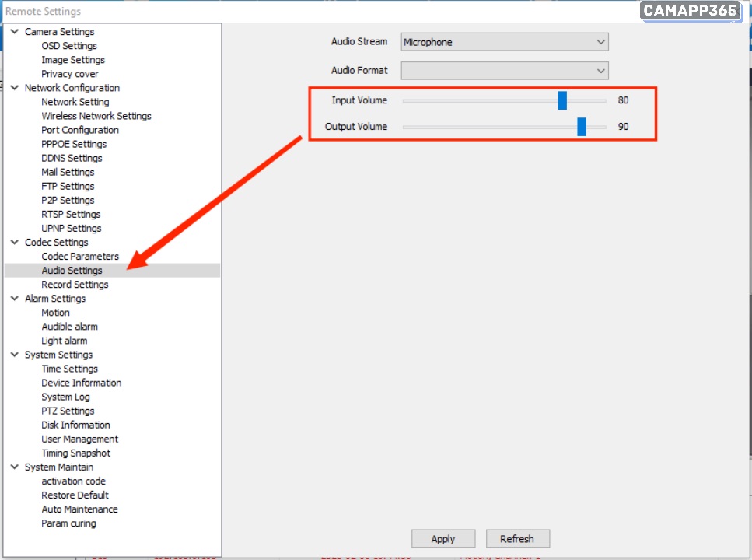
Task: Open the Audio Format dropdown
Action: click(504, 71)
